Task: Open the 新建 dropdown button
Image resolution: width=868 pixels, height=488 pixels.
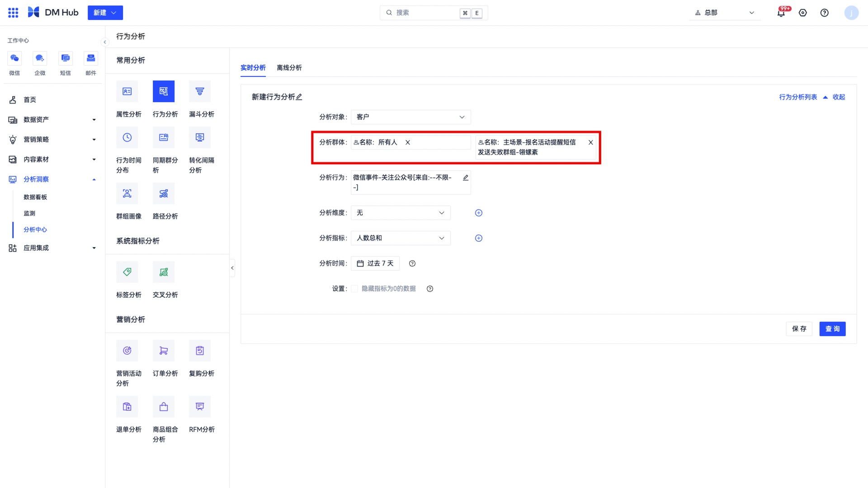Action: tap(105, 13)
